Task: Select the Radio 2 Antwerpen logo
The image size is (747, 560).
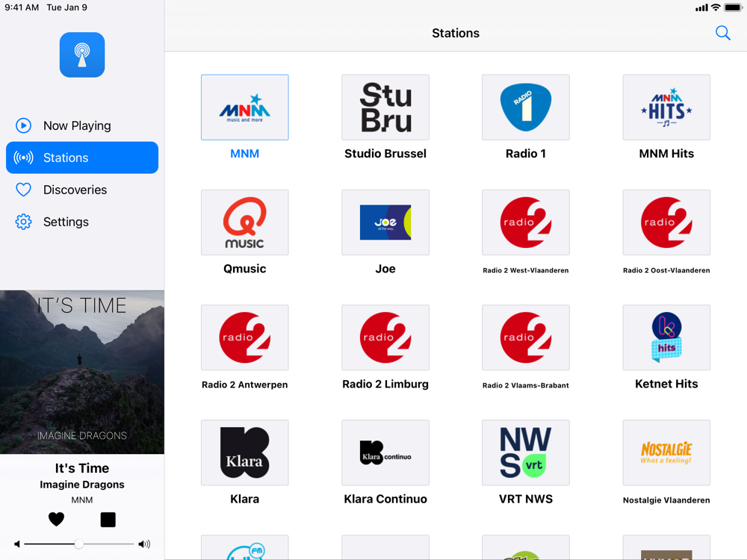Action: tap(245, 337)
